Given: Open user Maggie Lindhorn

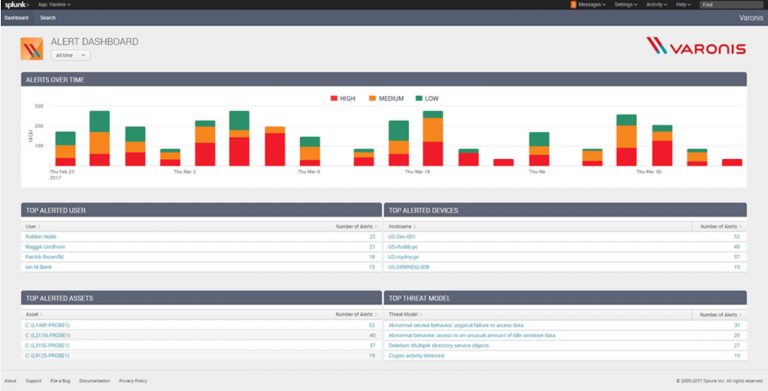Looking at the screenshot, I should pyautogui.click(x=45, y=247).
